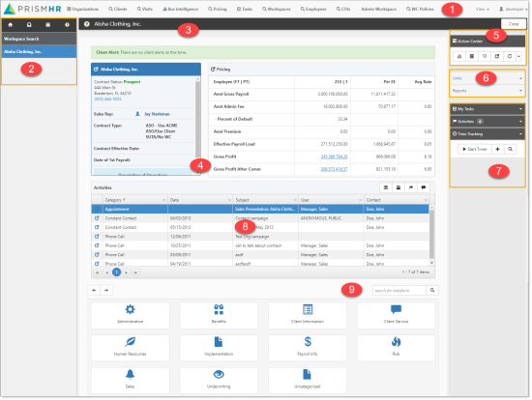532x400 pixels.
Task: Collapse the Links section
Action: point(520,78)
